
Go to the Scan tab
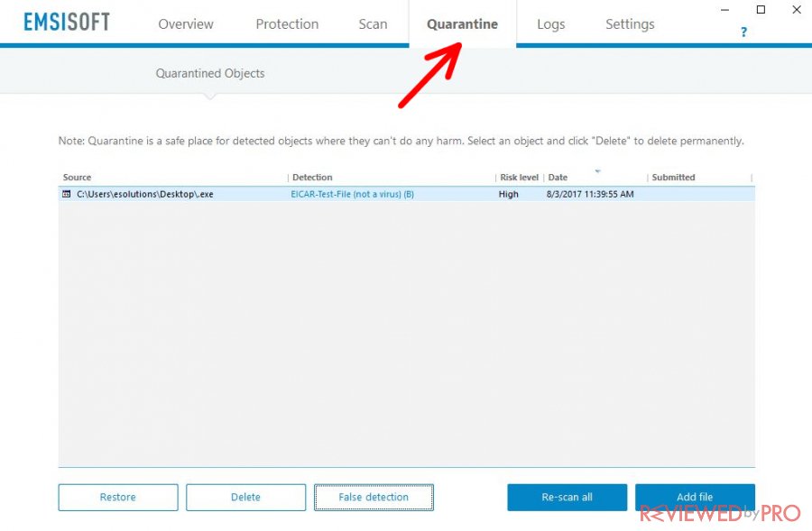point(373,24)
